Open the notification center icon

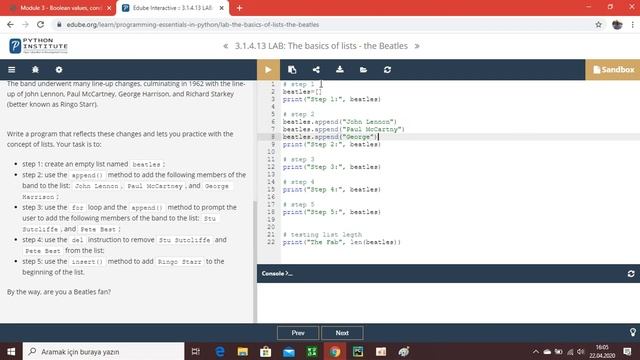628,351
